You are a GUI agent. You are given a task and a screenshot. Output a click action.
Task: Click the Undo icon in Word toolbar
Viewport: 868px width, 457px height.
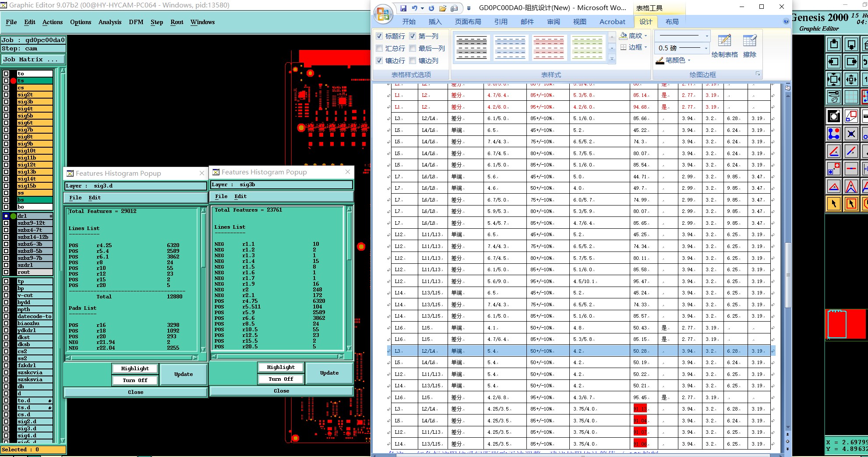[x=414, y=8]
